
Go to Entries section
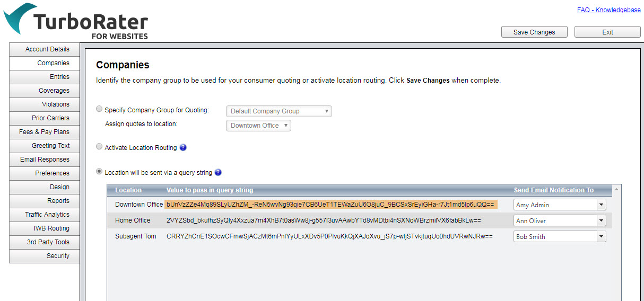pyautogui.click(x=45, y=77)
